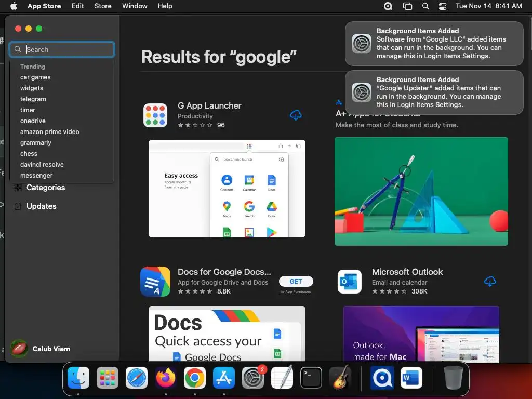Open the Edit menu

[x=78, y=6]
